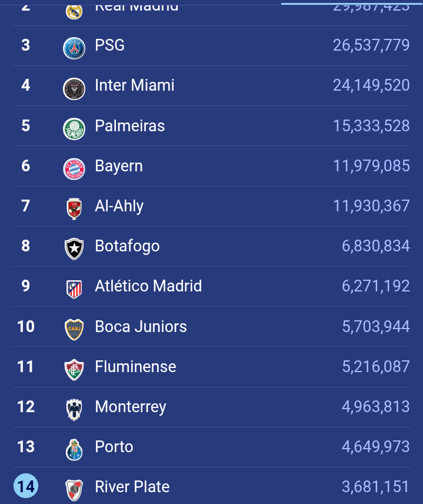Click Boca Juniors' 5,703,944 value
The width and height of the screenshot is (423, 504).
click(x=376, y=327)
